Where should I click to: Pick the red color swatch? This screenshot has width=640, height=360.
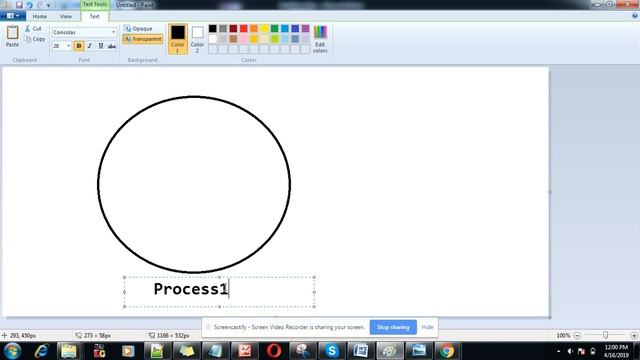244,29
